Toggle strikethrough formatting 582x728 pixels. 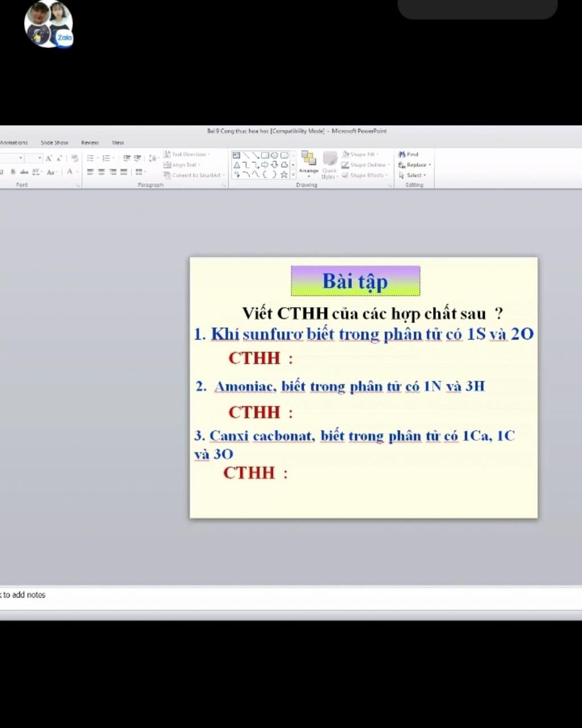[x=24, y=172]
